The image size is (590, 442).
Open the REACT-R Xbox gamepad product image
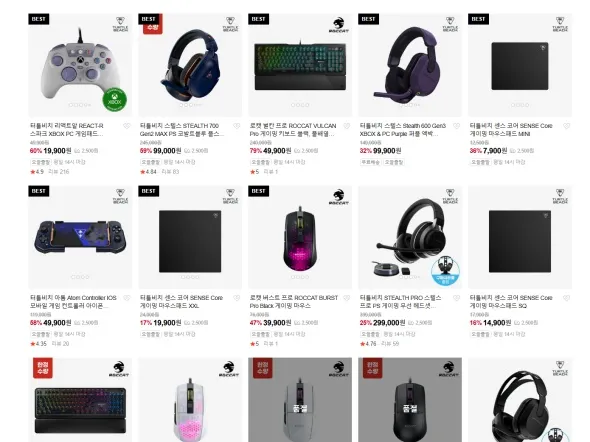80,65
